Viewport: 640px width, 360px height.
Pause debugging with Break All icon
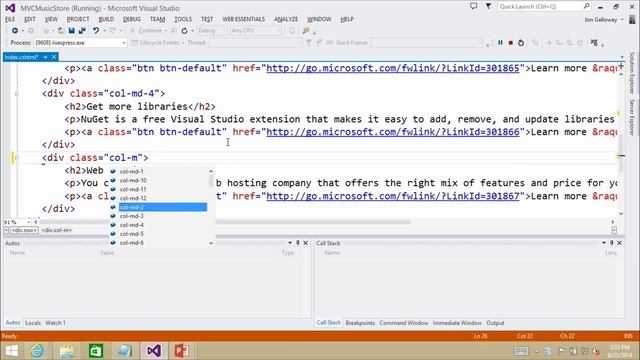(x=500, y=42)
